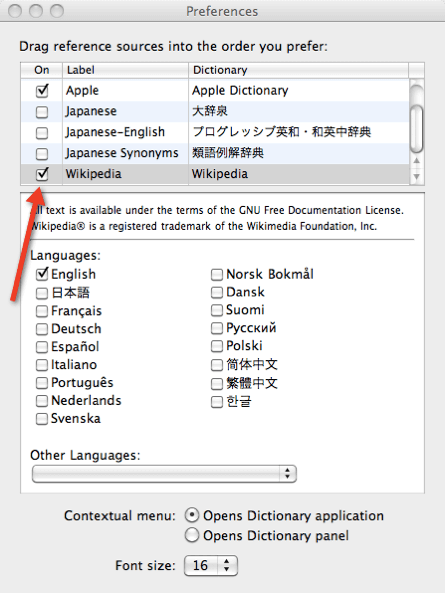Check the Español language checkbox

point(42,347)
